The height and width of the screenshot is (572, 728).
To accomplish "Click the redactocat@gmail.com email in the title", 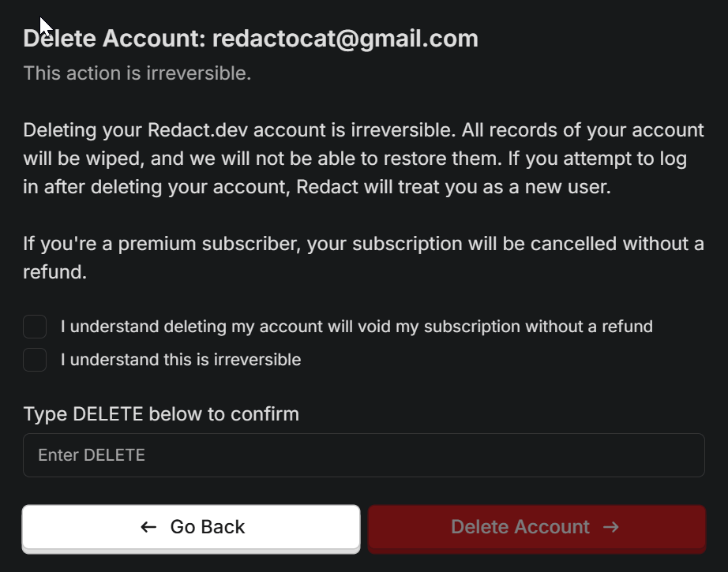I will click(345, 38).
